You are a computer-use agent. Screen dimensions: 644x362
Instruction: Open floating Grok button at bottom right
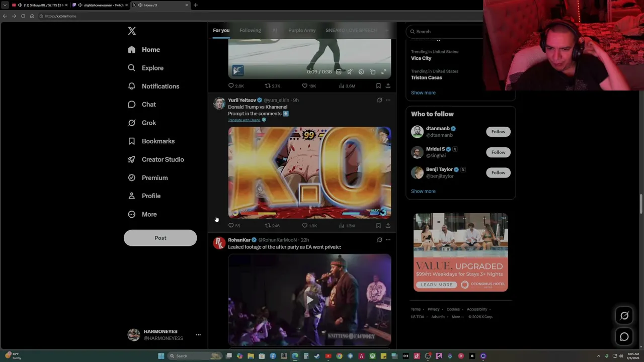(x=624, y=316)
